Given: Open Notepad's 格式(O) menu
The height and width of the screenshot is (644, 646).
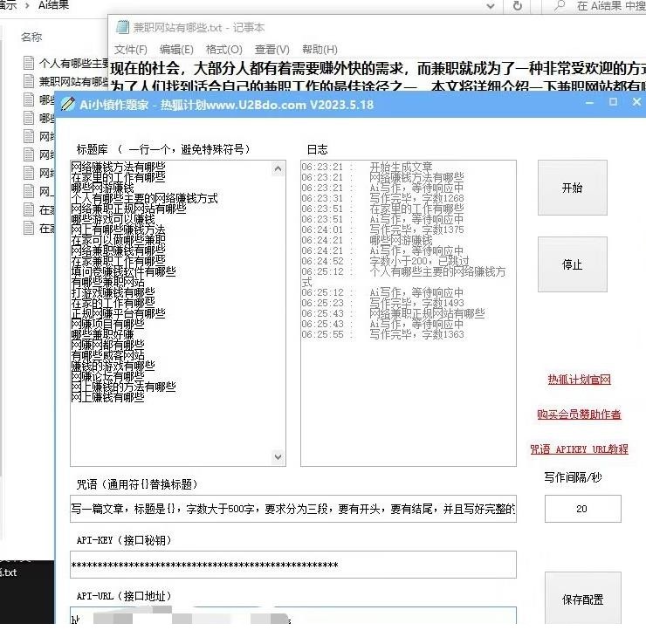Looking at the screenshot, I should point(223,50).
